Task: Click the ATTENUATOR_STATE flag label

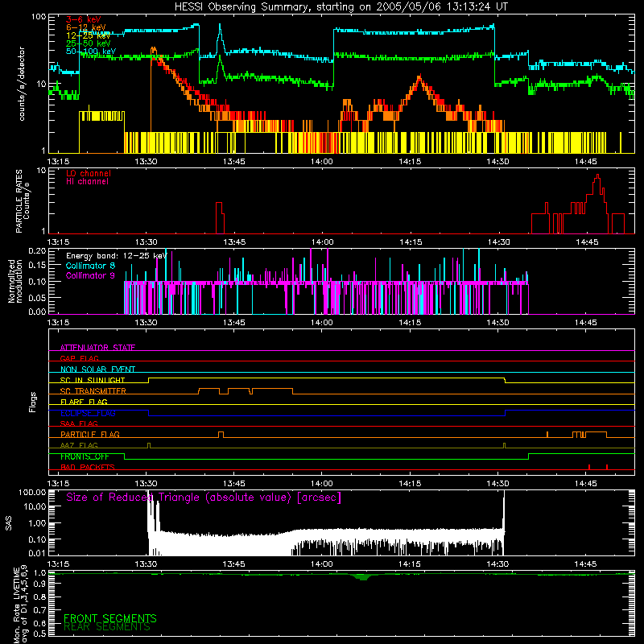Action: click(x=97, y=348)
